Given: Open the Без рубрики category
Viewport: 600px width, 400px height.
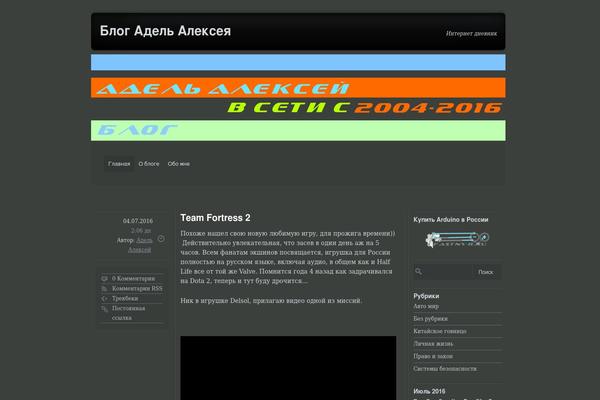Looking at the screenshot, I should (430, 318).
